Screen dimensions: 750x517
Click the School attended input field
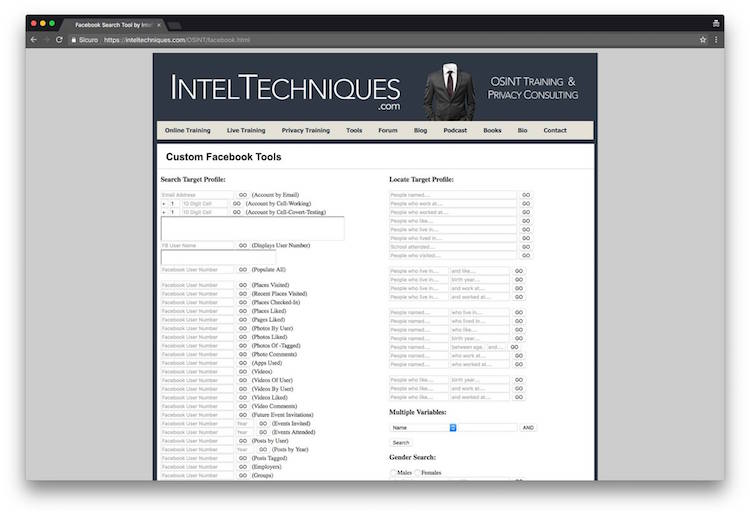coord(453,247)
